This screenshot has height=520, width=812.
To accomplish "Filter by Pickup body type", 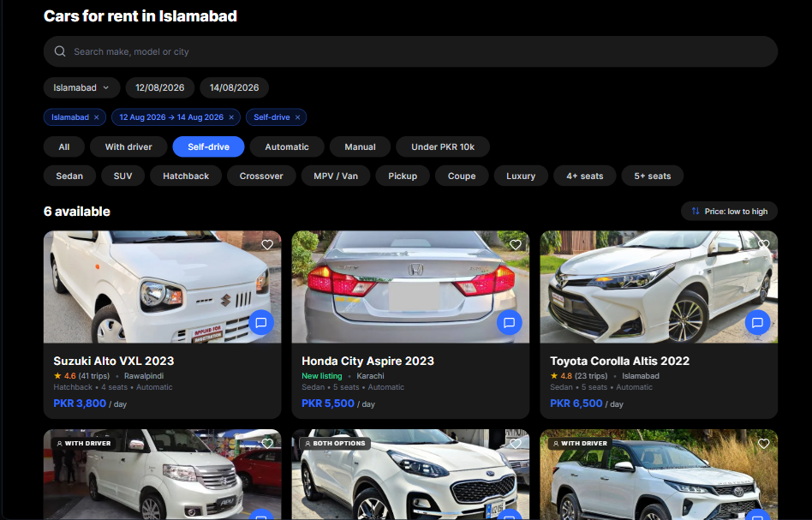I will tap(403, 176).
